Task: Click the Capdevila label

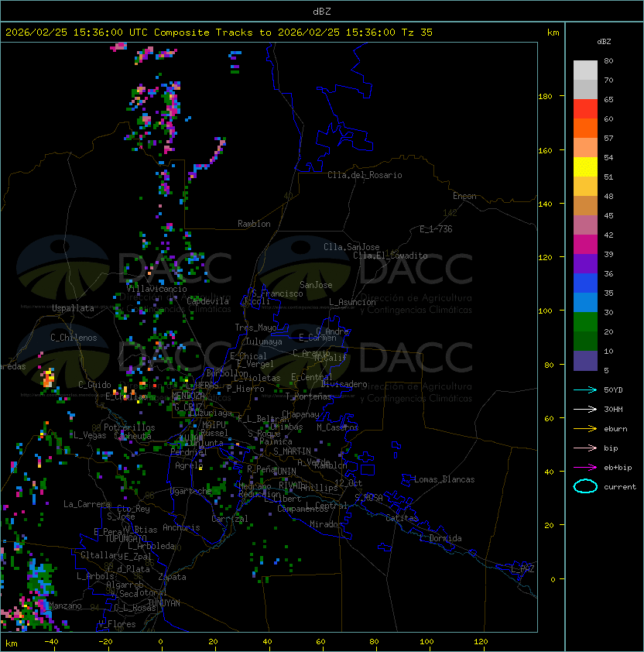Action: coord(208,301)
